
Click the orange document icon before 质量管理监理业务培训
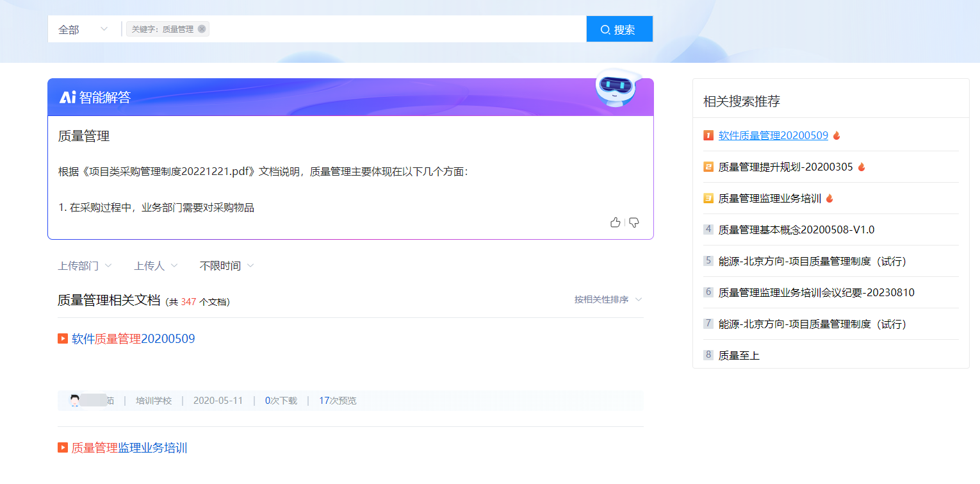pos(63,448)
